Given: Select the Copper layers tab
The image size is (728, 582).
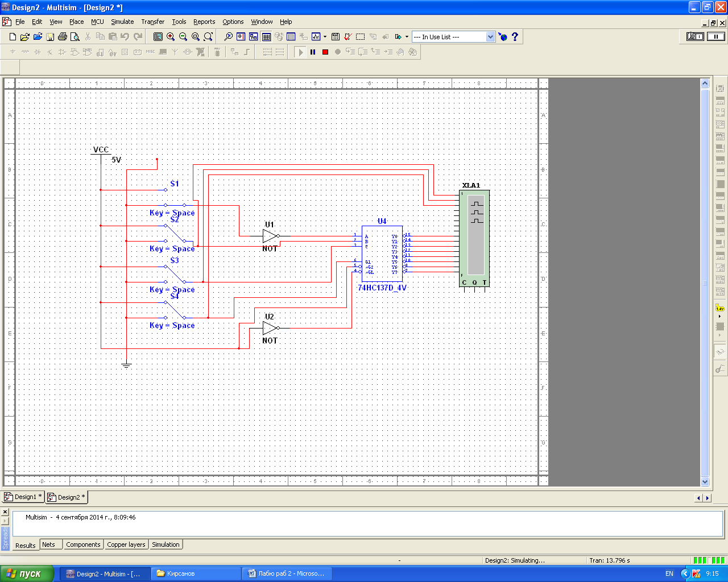Looking at the screenshot, I should pos(126,544).
